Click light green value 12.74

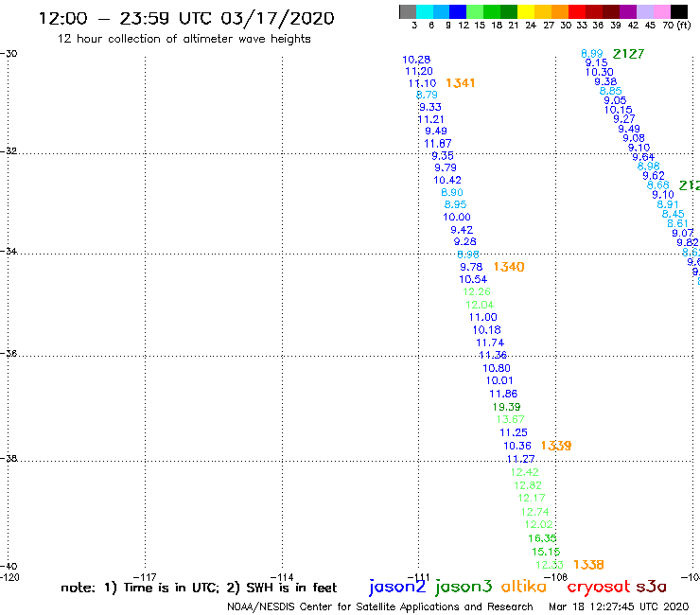(x=535, y=512)
